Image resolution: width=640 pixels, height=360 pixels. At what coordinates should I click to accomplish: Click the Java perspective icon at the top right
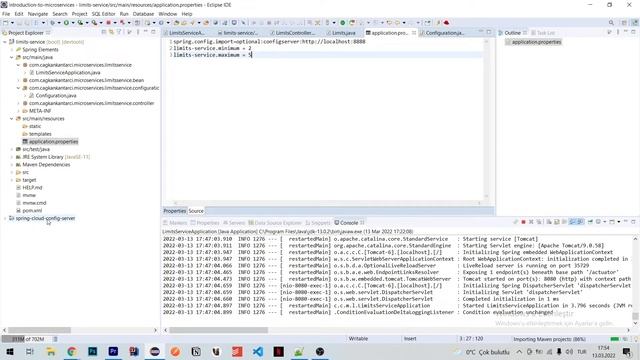tap(635, 23)
